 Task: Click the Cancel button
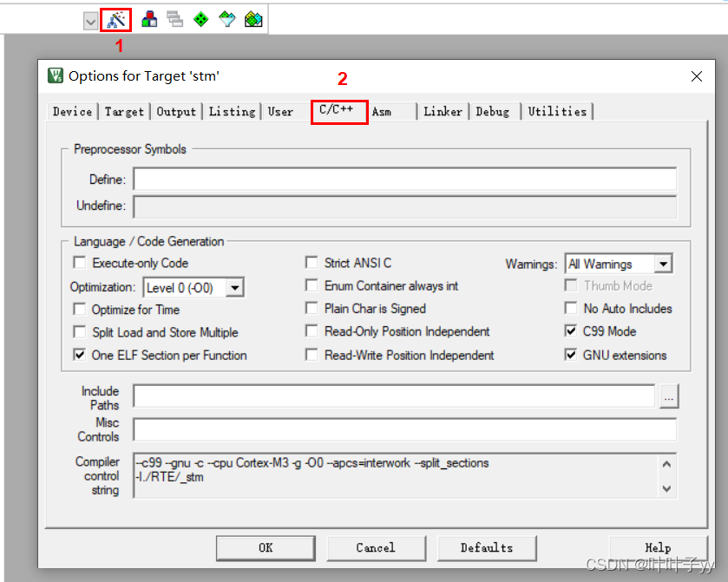[x=376, y=548]
